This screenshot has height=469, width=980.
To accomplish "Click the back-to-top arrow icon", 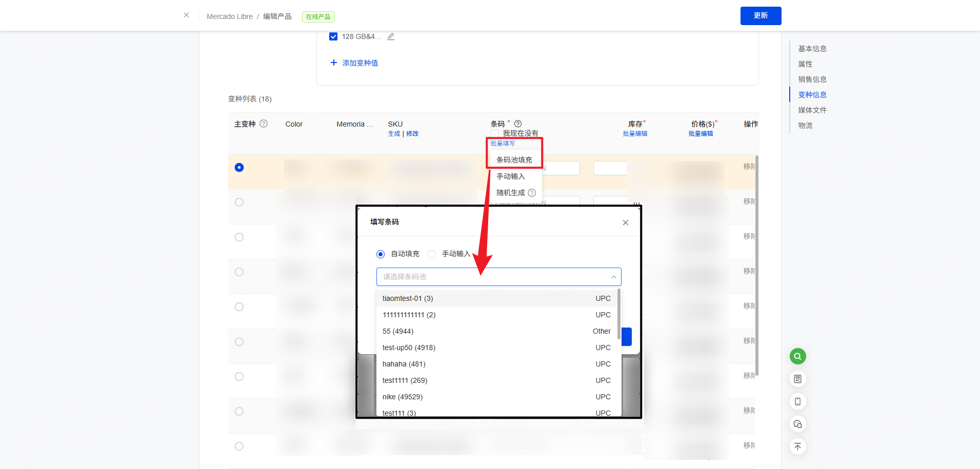I will (797, 446).
